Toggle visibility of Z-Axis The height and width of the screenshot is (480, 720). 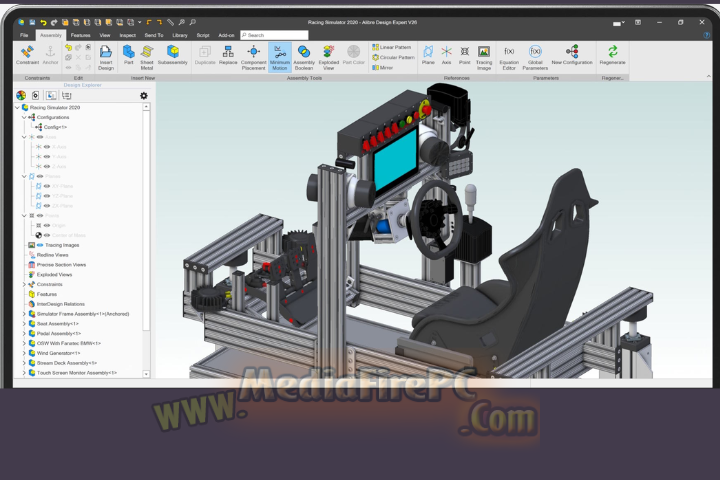[x=47, y=166]
